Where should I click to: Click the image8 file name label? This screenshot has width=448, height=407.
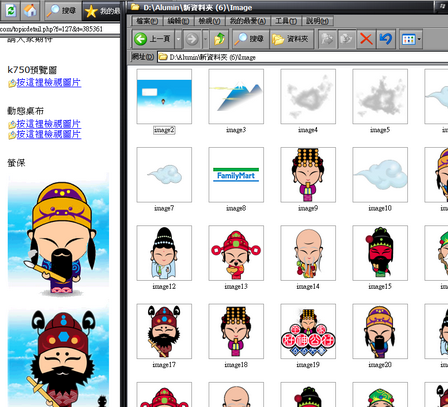(x=236, y=208)
